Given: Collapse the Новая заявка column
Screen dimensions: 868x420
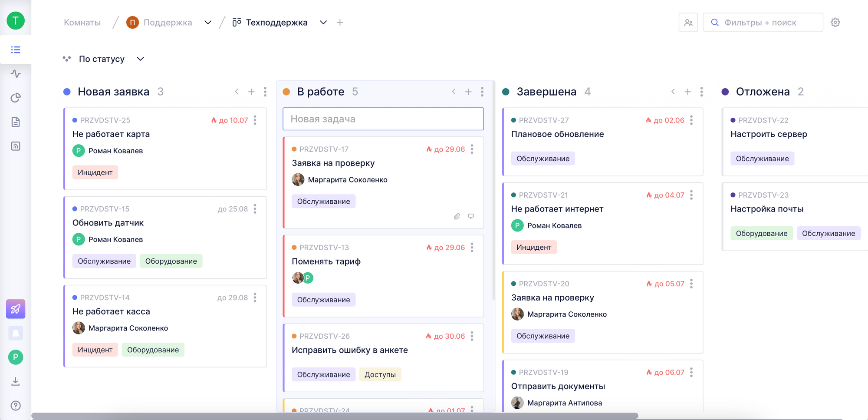Looking at the screenshot, I should pyautogui.click(x=237, y=92).
